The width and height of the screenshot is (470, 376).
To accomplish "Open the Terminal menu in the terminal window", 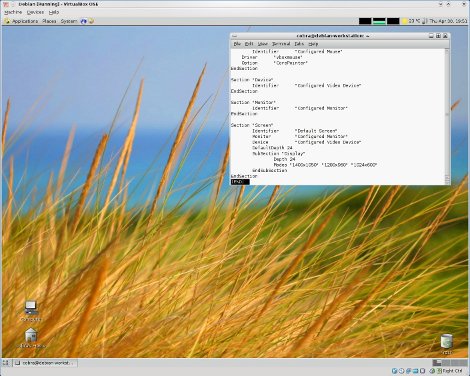I will point(281,44).
